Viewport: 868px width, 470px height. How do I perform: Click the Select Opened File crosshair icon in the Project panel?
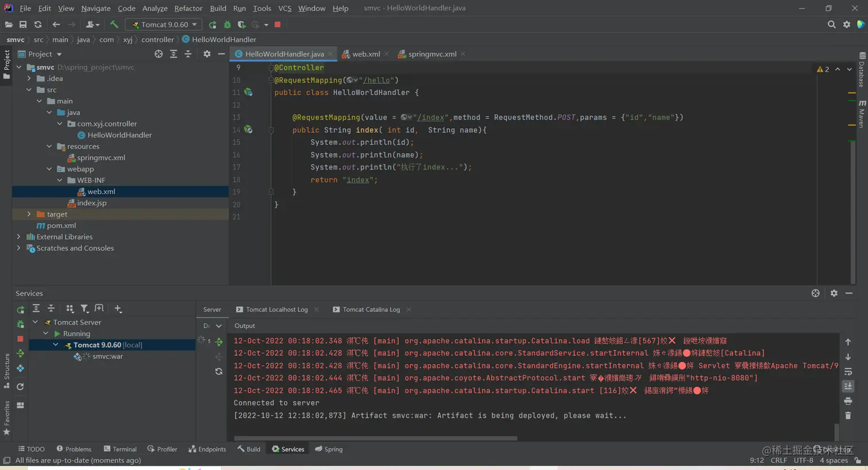pos(158,54)
